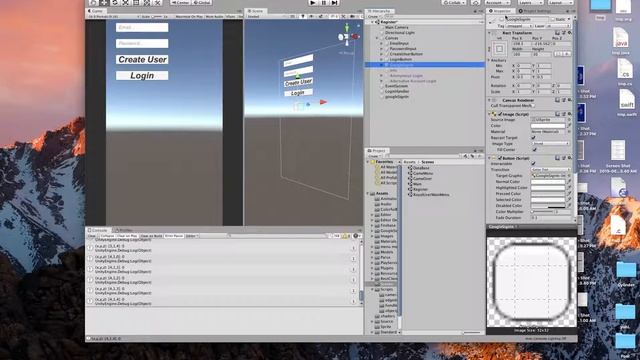Select the Transform tool in toolbar
The width and height of the screenshot is (640, 360).
point(147,2)
